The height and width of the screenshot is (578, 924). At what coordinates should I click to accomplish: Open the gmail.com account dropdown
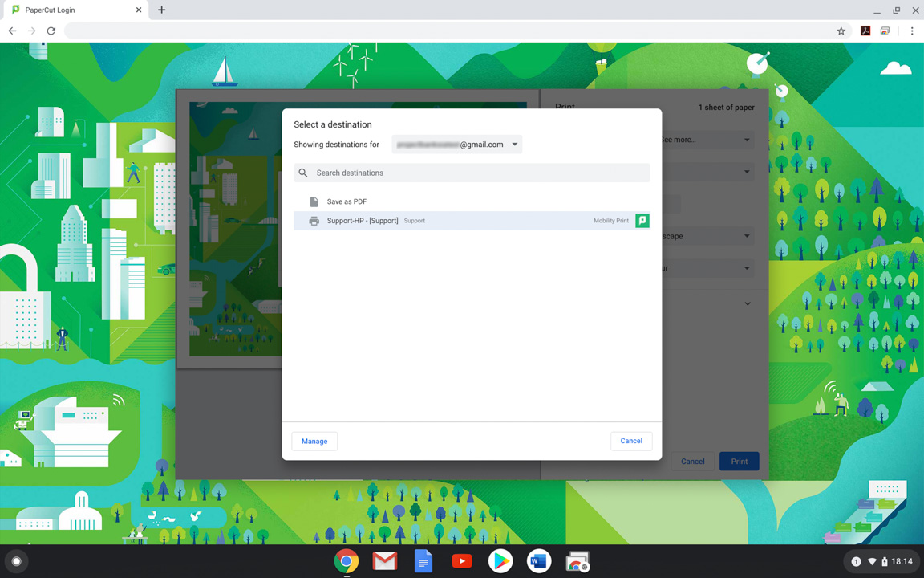pos(457,144)
